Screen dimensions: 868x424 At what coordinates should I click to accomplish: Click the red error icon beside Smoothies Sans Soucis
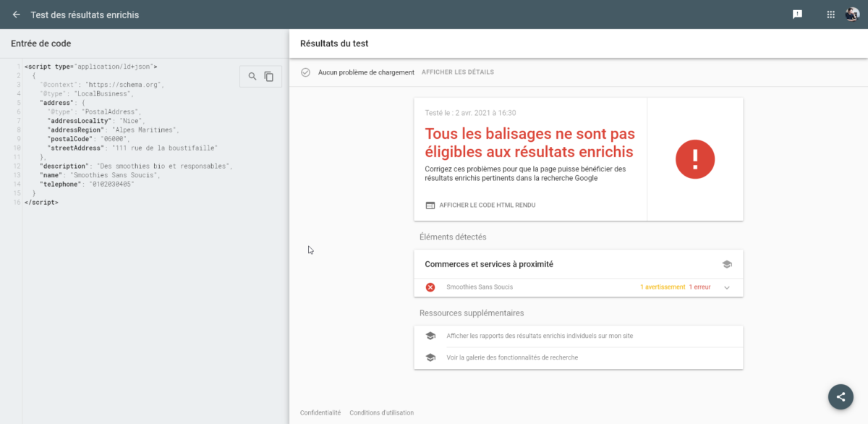point(430,287)
